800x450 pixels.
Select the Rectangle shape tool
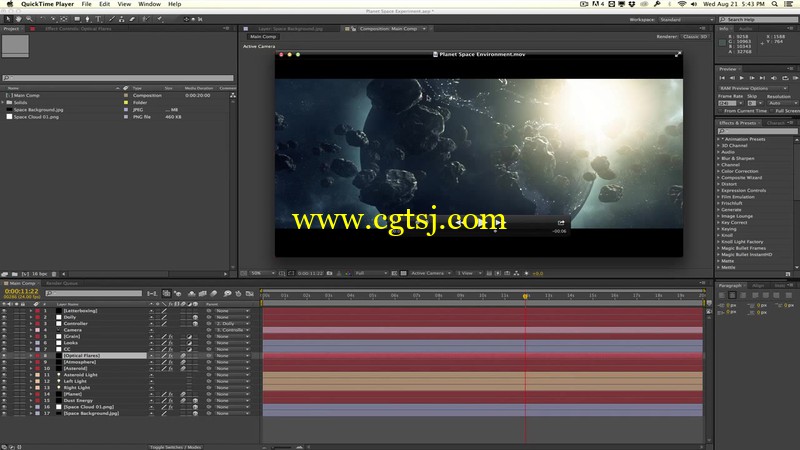77,19
